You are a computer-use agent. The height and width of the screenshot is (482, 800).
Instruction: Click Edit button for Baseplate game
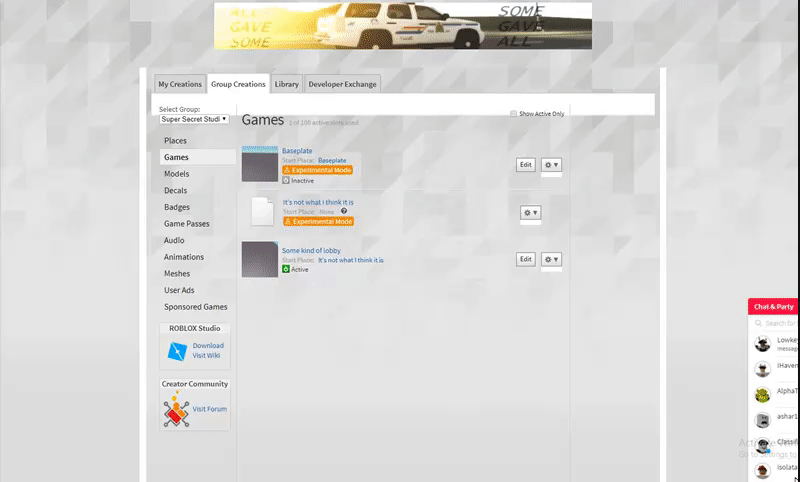pyautogui.click(x=526, y=165)
